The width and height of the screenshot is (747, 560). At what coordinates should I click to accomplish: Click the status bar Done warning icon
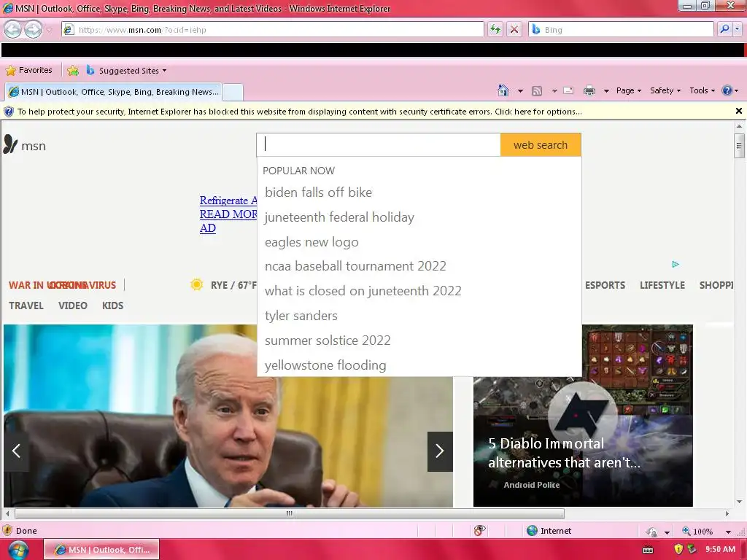pyautogui.click(x=7, y=531)
